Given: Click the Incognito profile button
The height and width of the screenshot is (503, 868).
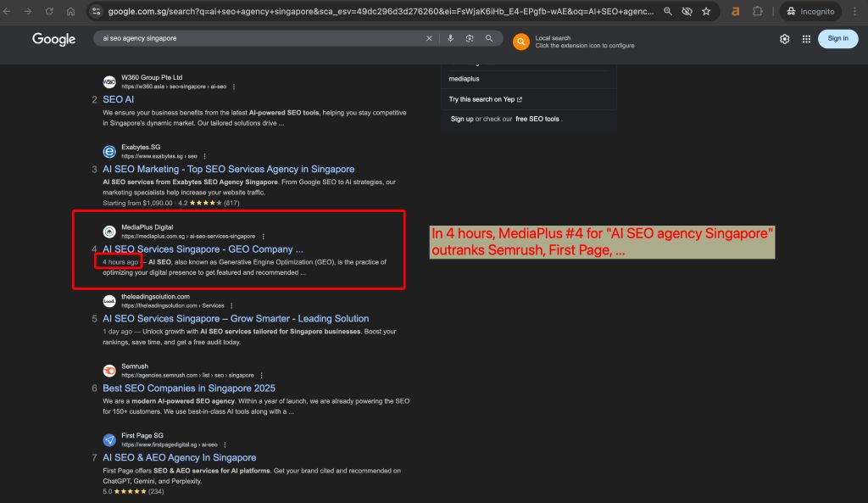Looking at the screenshot, I should (x=810, y=11).
